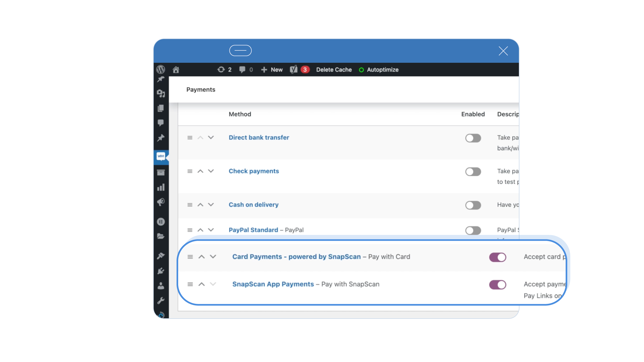Select Autoptimize status indicator
This screenshot has width=644, height=362.
click(361, 69)
